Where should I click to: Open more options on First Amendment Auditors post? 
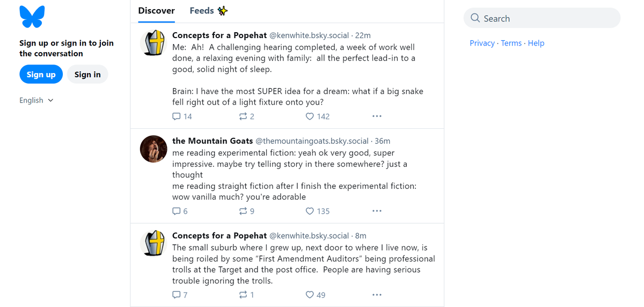(x=377, y=295)
